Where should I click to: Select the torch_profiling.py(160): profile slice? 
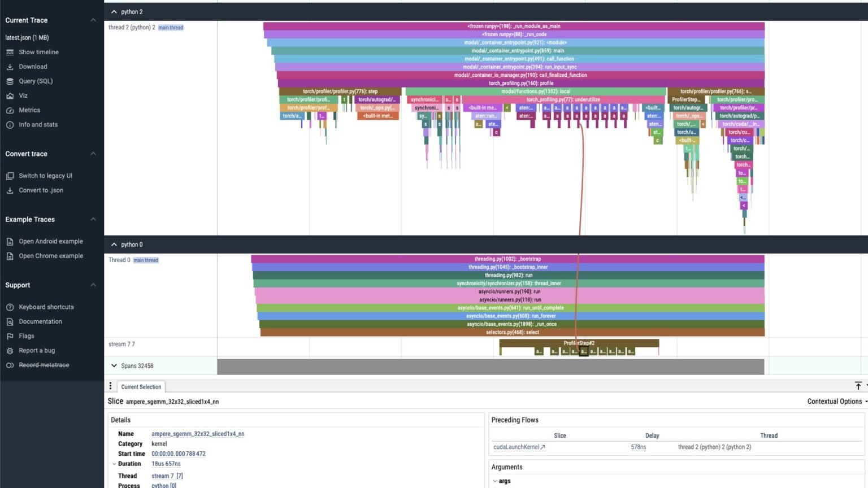point(521,83)
